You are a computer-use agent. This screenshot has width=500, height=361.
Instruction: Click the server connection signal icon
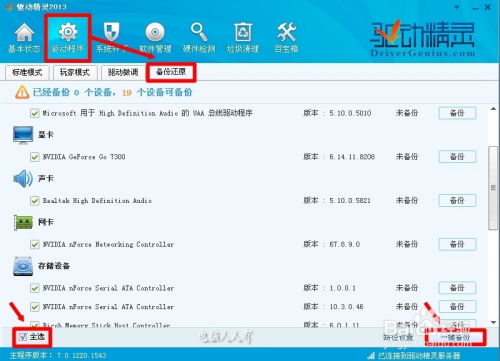pyautogui.click(x=371, y=355)
